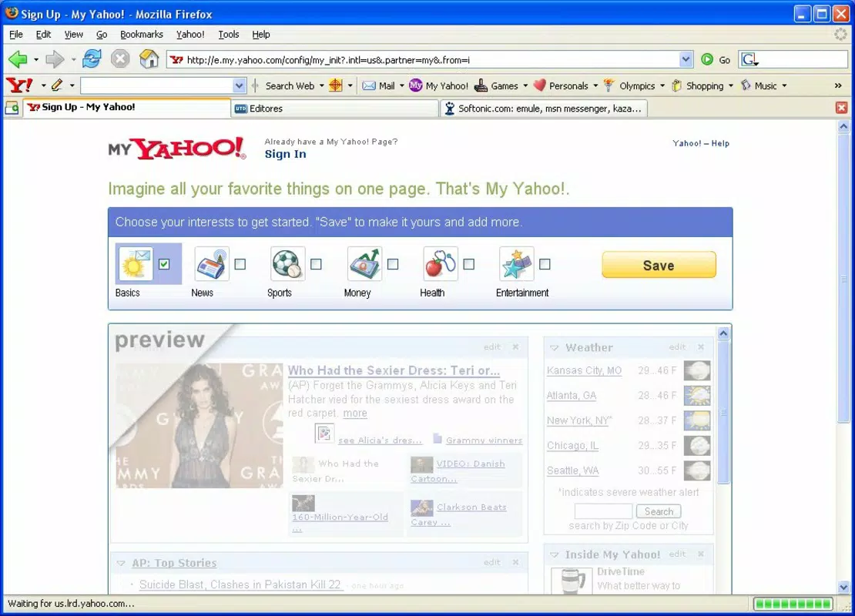Image resolution: width=855 pixels, height=616 pixels.
Task: Open the Back button history dropdown arrow
Action: coord(36,59)
